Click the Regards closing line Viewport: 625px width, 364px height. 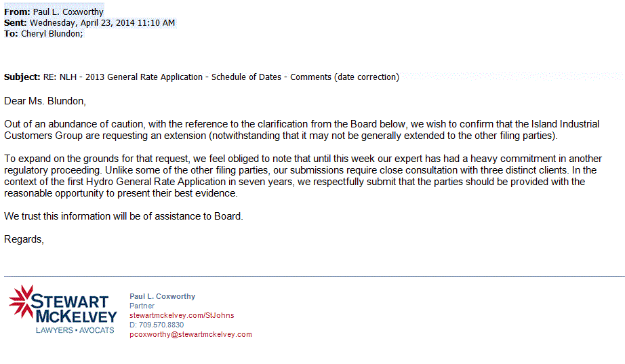(24, 239)
